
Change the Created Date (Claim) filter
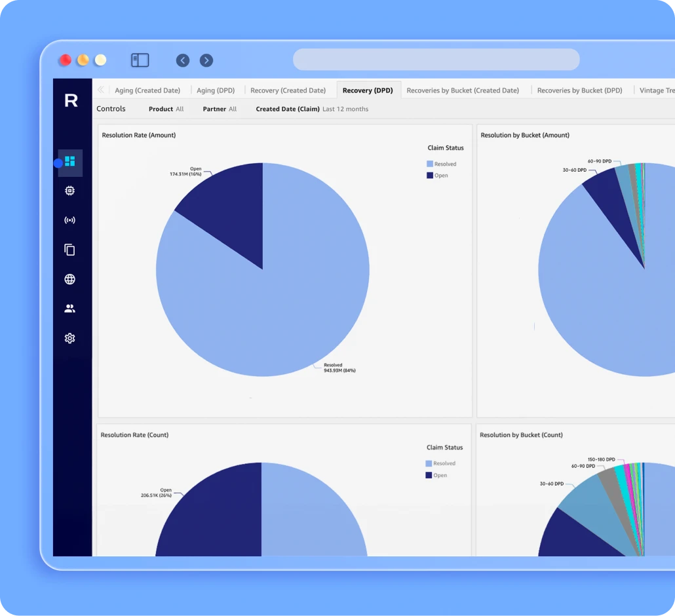(312, 109)
